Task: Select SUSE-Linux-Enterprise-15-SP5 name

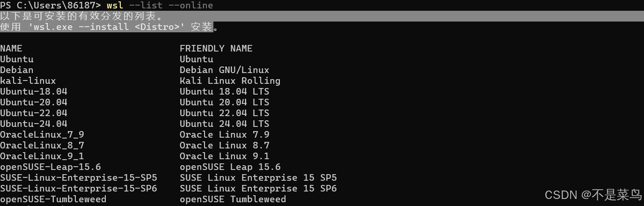Action: point(79,177)
